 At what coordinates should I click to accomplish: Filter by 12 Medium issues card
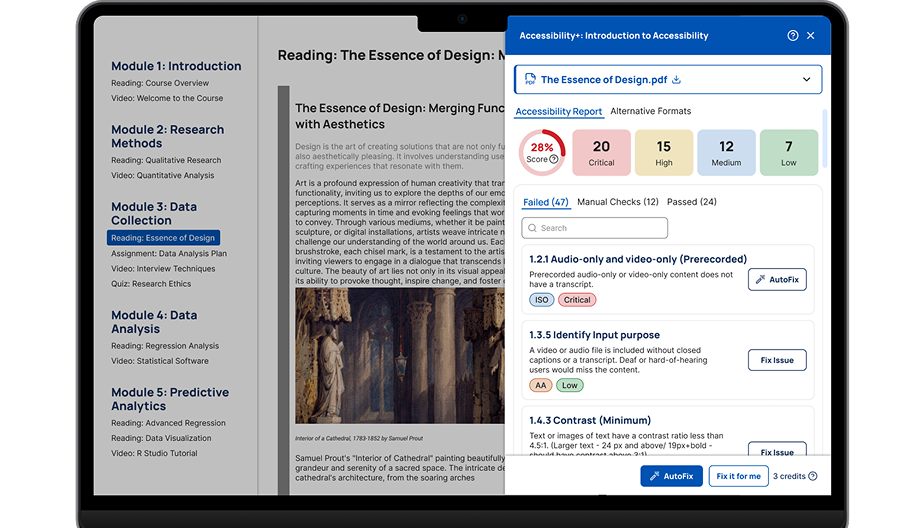pos(726,153)
